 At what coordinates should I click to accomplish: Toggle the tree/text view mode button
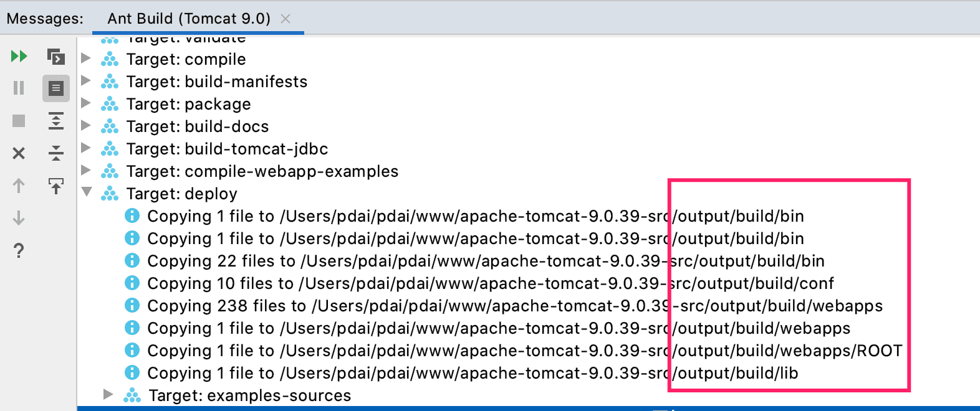(x=56, y=88)
